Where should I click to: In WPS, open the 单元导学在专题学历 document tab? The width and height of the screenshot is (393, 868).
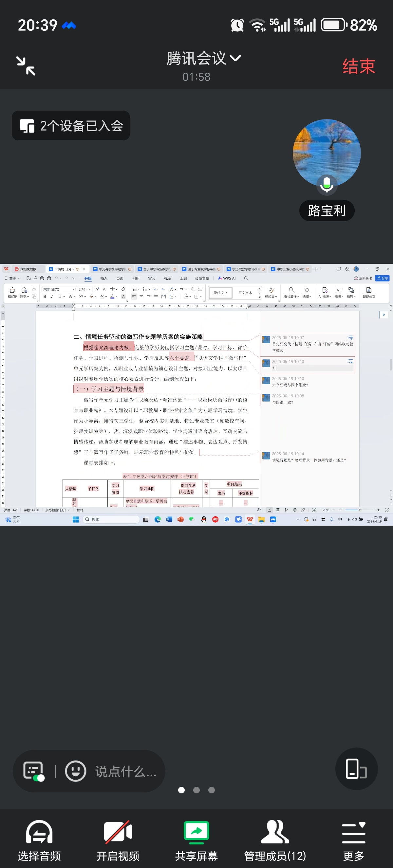pos(112,269)
